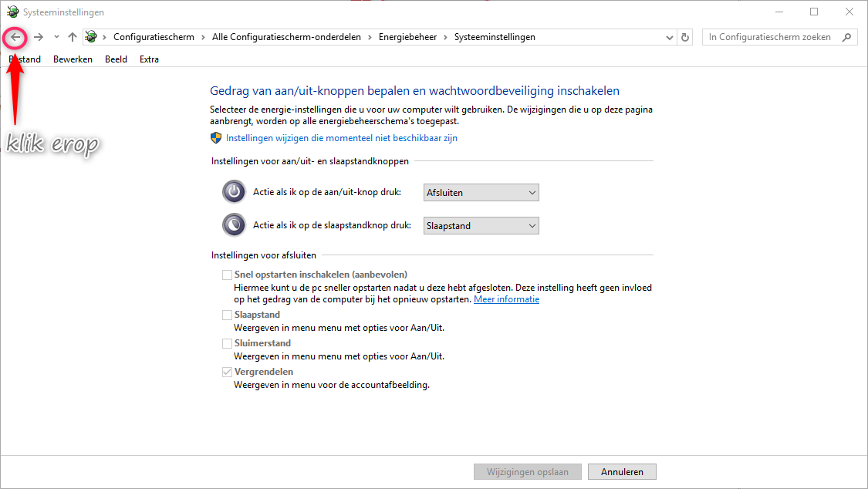Screen dimensions: 868x489
Task: Click label 'Actie als ik op de slaapstandknop druk'
Action: tap(332, 225)
